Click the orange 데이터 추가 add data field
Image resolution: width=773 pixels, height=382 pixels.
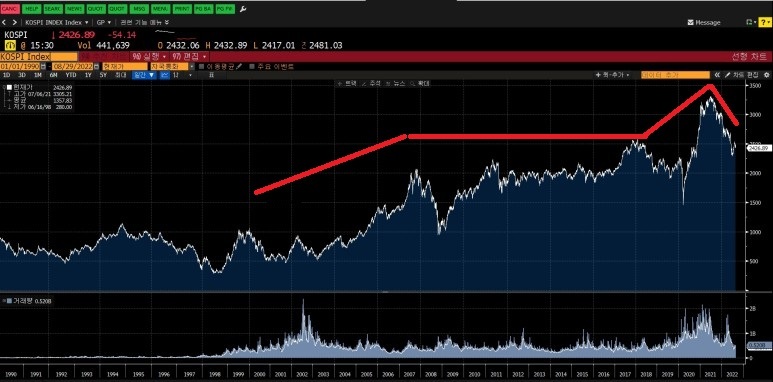tap(675, 75)
